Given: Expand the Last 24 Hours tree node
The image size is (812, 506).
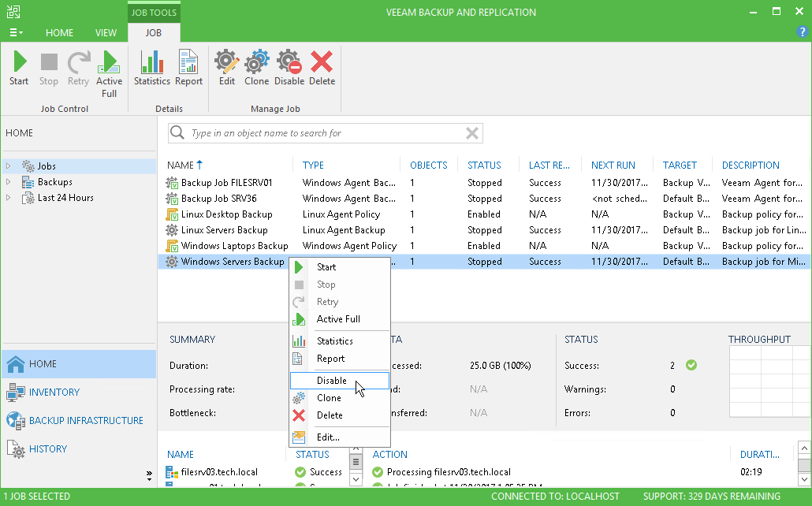Looking at the screenshot, I should coord(9,197).
